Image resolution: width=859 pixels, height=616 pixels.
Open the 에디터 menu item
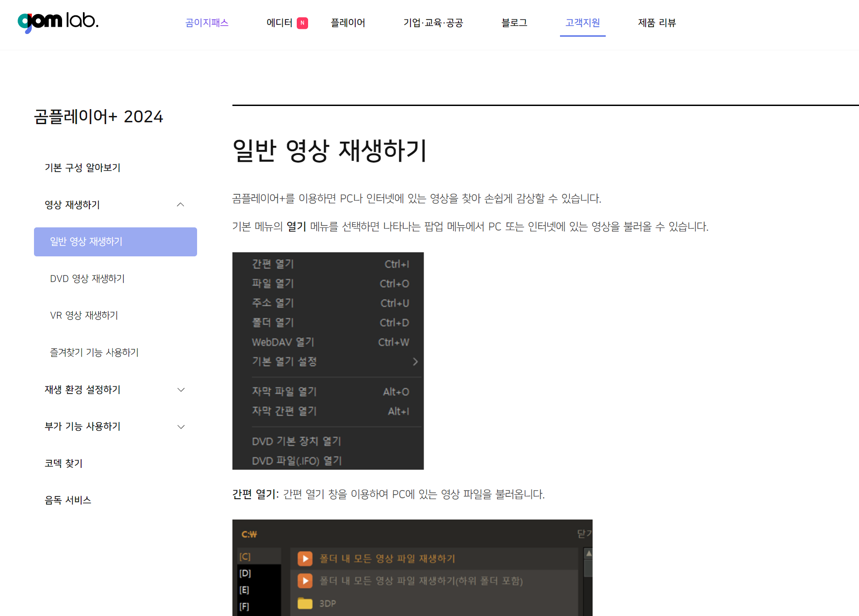[280, 23]
